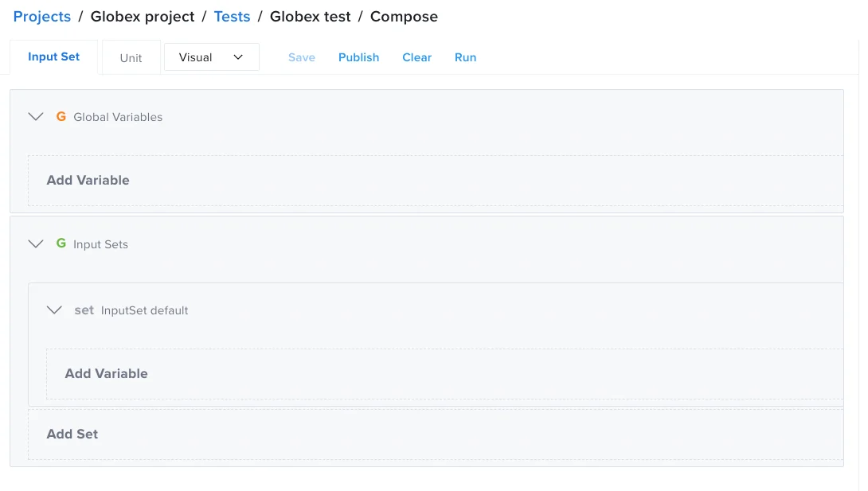
Task: Add a variable inside InputSet default
Action: point(107,373)
